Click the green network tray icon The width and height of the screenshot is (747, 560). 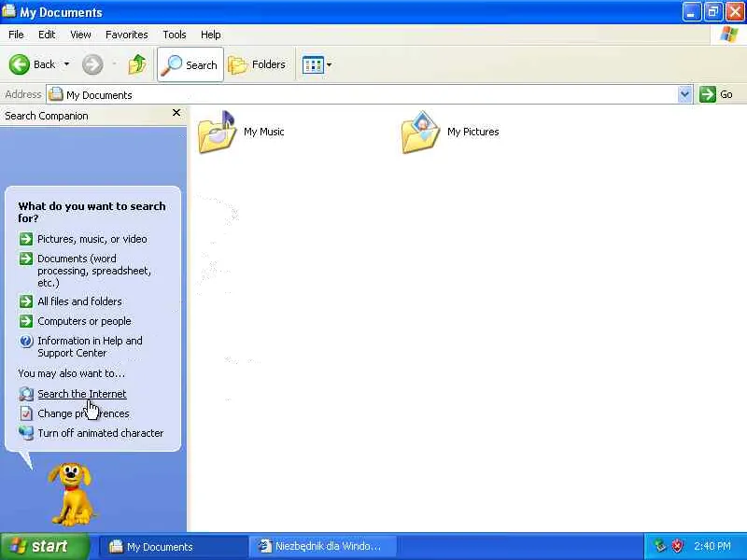tap(659, 546)
